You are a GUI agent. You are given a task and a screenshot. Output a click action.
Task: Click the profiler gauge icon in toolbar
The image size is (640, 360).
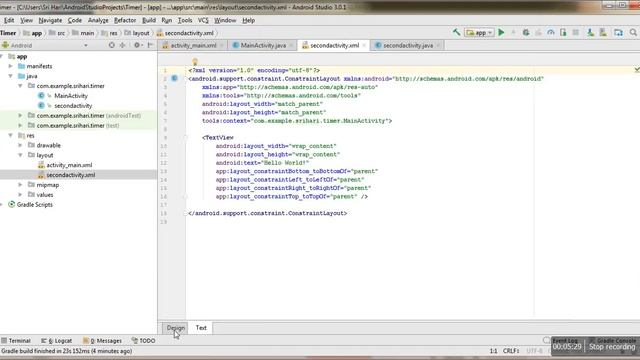551,32
